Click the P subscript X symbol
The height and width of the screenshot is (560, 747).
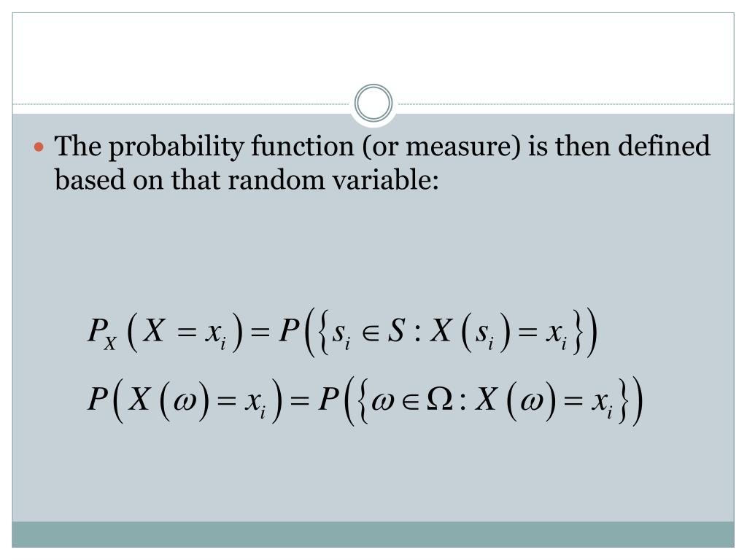coord(102,332)
